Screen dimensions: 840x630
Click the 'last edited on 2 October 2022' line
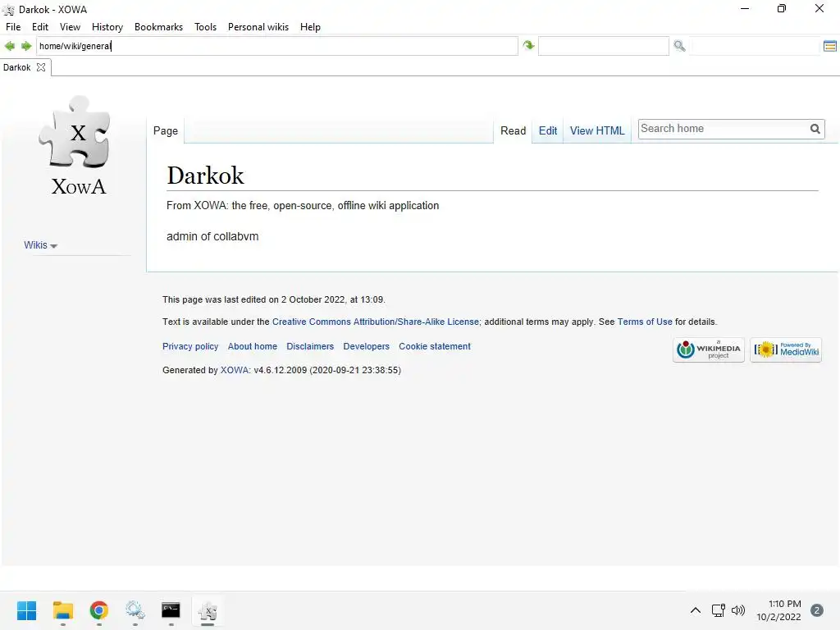(x=274, y=299)
